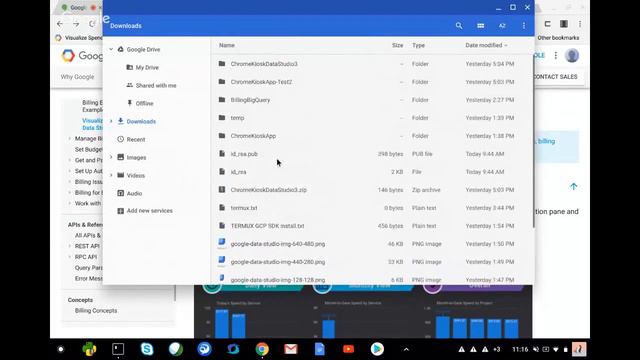The height and width of the screenshot is (360, 640).
Task: Select google-data-studio-img-440-280.png
Action: point(371,262)
